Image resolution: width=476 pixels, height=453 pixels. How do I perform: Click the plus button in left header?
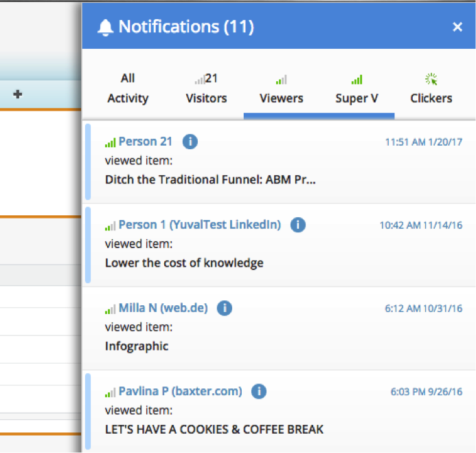point(17,94)
